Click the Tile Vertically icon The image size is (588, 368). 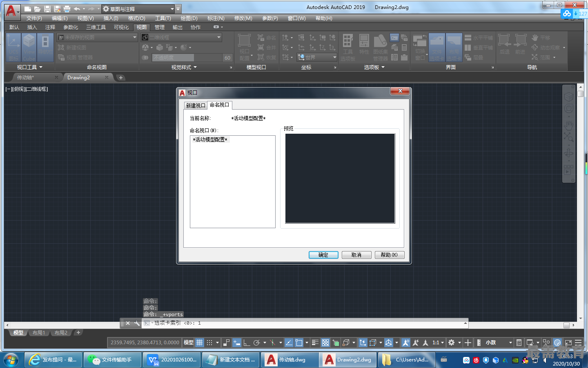[x=479, y=47]
